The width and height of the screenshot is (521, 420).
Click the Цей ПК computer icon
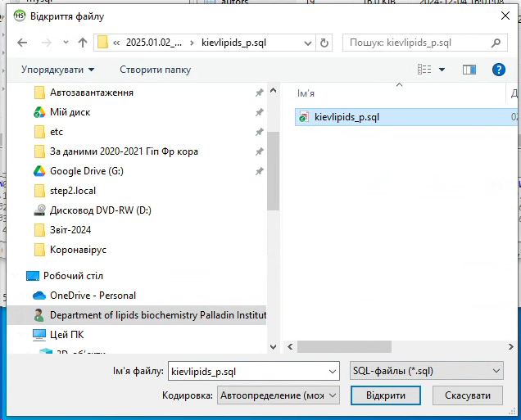39,334
